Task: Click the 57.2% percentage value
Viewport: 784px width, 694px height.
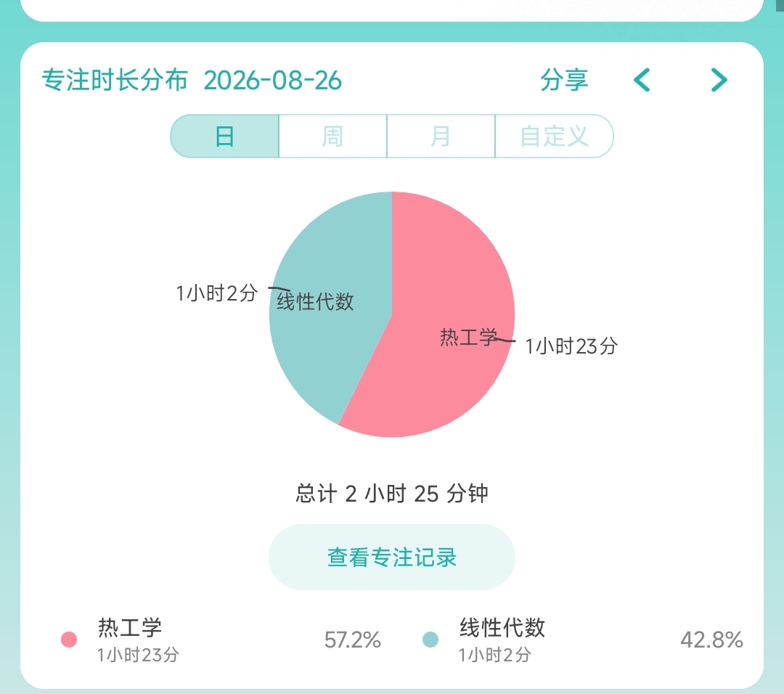Action: (x=353, y=640)
